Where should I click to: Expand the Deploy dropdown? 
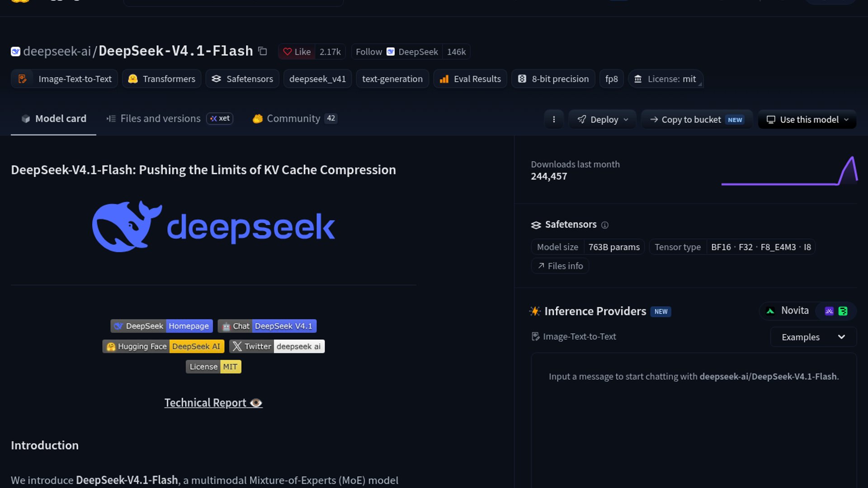click(603, 119)
